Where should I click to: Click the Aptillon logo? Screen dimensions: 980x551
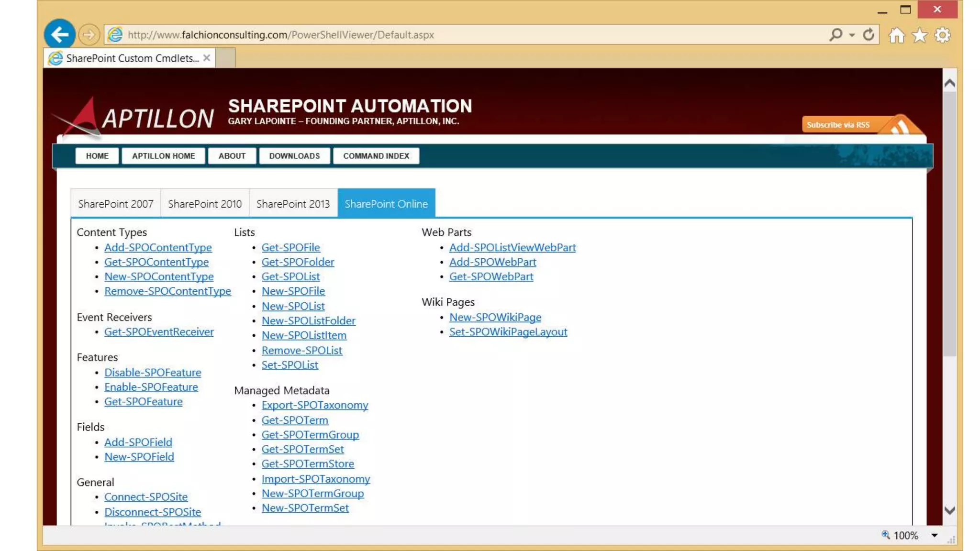pyautogui.click(x=133, y=117)
